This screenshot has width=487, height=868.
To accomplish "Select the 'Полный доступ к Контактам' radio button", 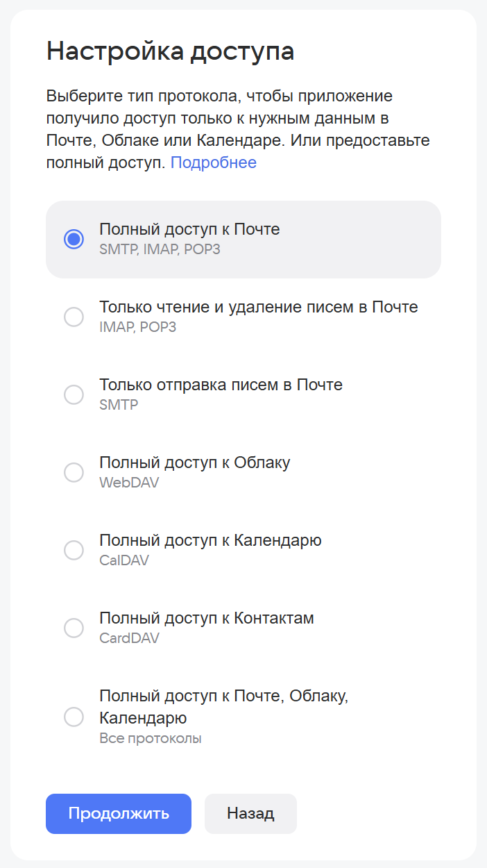I will 74,628.
